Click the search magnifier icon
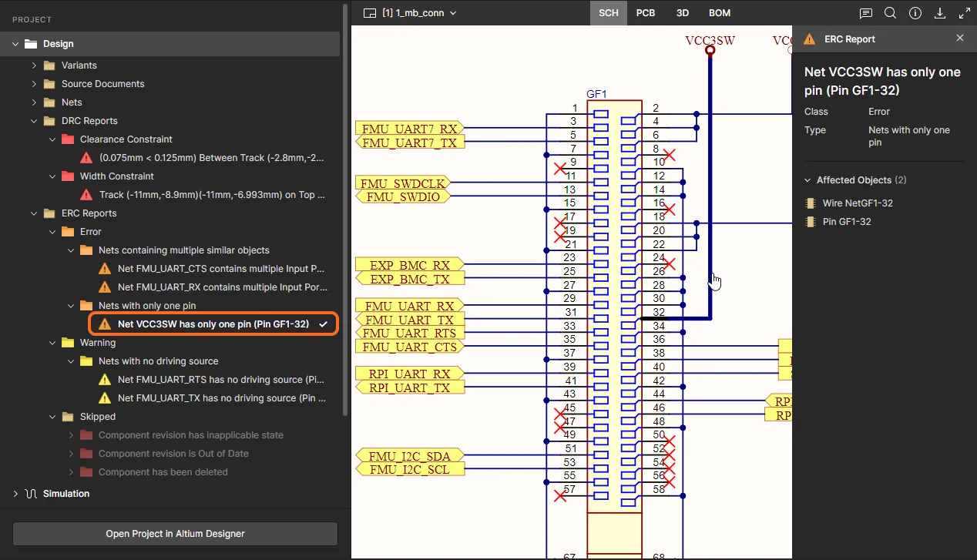This screenshot has width=977, height=560. [890, 13]
